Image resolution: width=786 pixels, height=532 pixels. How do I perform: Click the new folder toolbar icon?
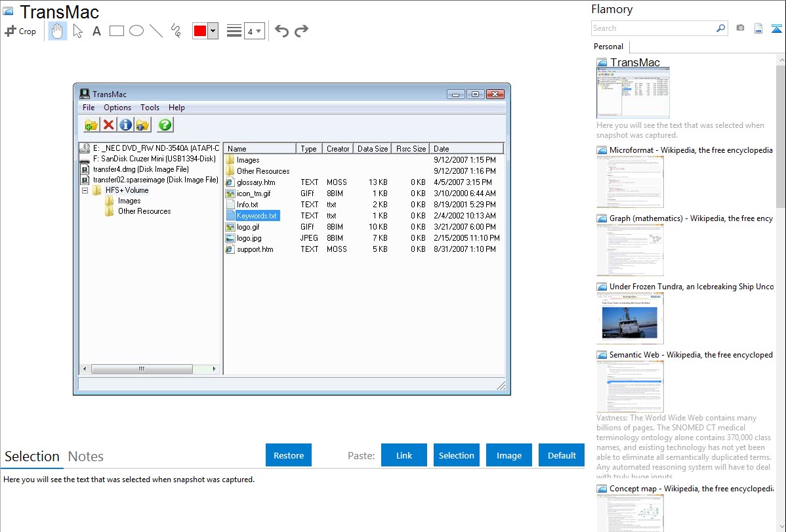pyautogui.click(x=91, y=125)
